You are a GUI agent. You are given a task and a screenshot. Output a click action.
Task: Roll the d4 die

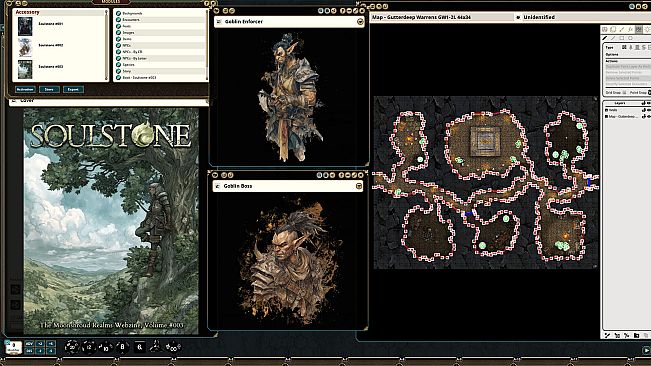pyautogui.click(x=156, y=346)
